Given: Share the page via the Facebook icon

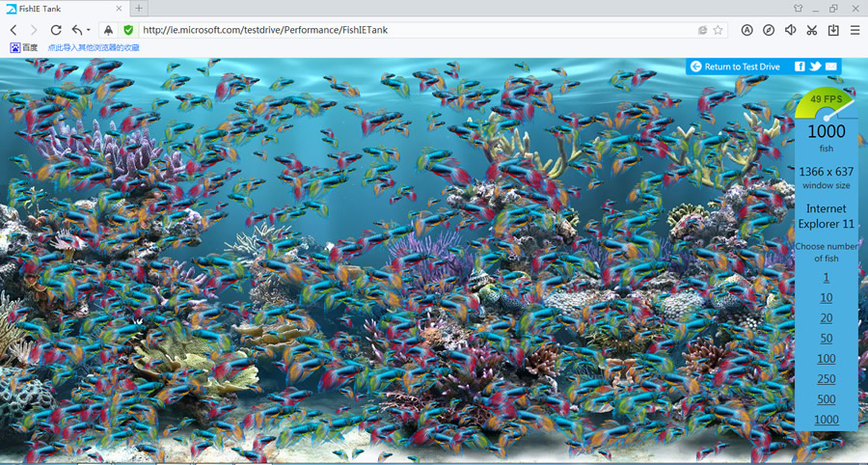Looking at the screenshot, I should (800, 67).
